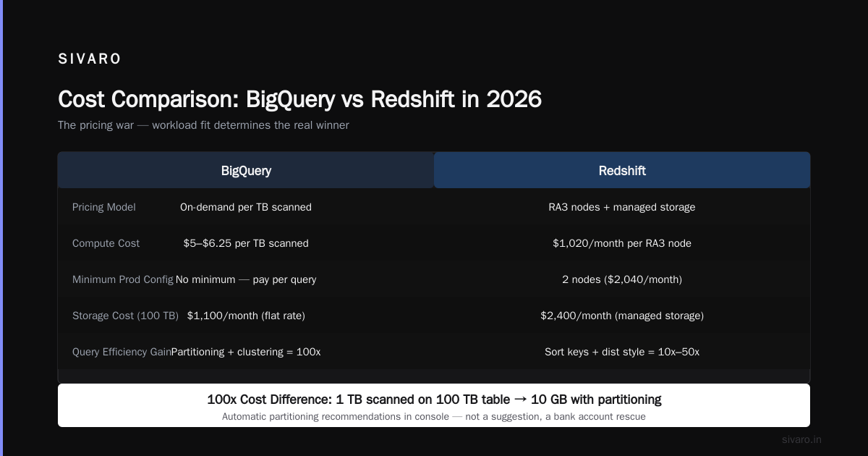Screen dimensions: 868x456
Task: Click the 'Minimum Prod Config' row label
Action: tap(123, 279)
